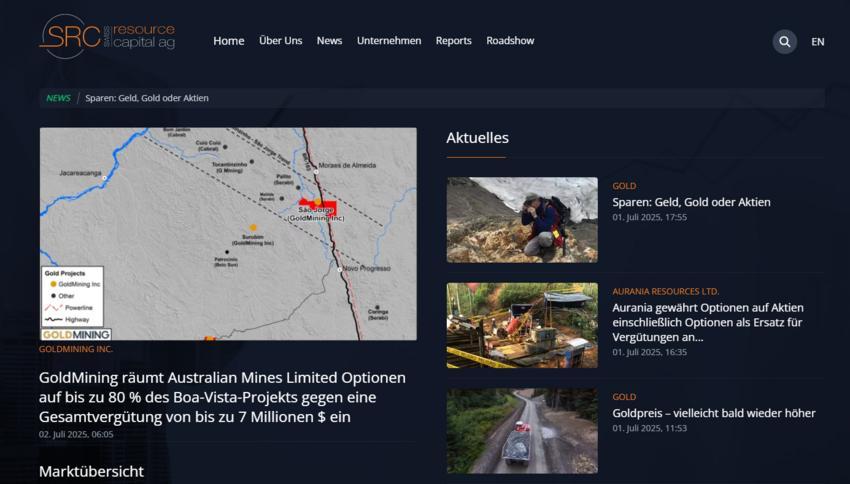Open the Reports menu item

(453, 41)
